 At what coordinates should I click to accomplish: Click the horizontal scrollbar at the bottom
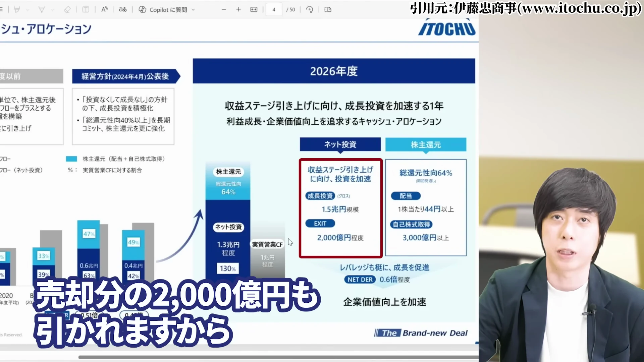pyautogui.click(x=278, y=357)
